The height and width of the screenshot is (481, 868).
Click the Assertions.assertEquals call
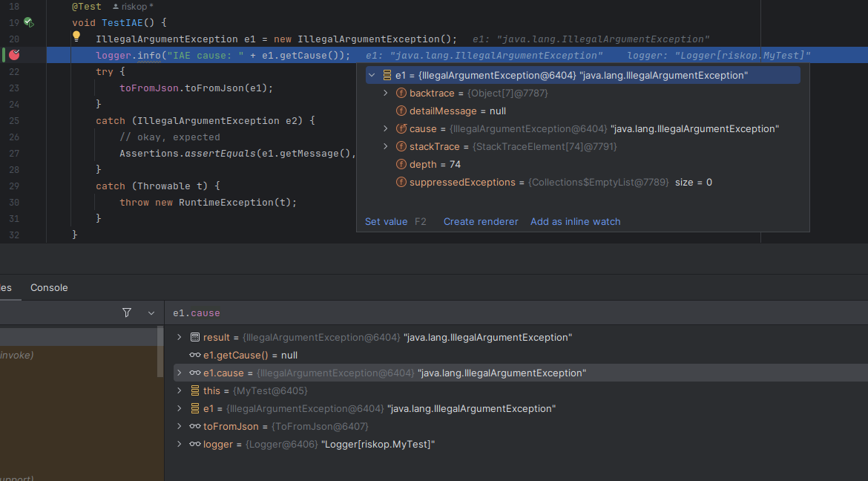pos(237,153)
